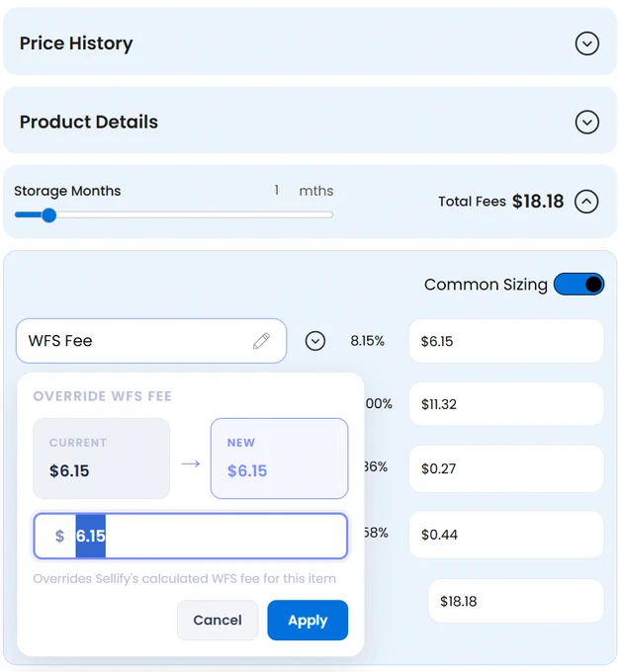Screen dimensions: 621x672
Task: Apply the WFS fee override
Action: pos(308,621)
